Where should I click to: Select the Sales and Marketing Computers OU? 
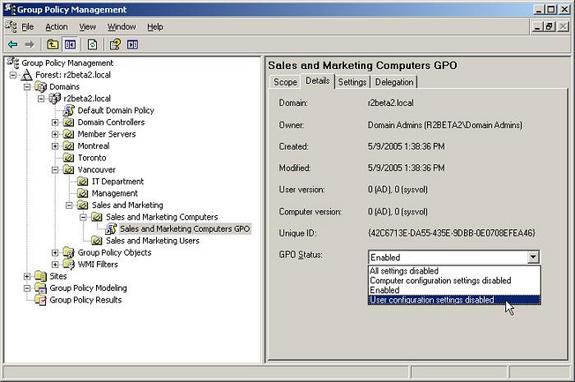[x=162, y=217]
